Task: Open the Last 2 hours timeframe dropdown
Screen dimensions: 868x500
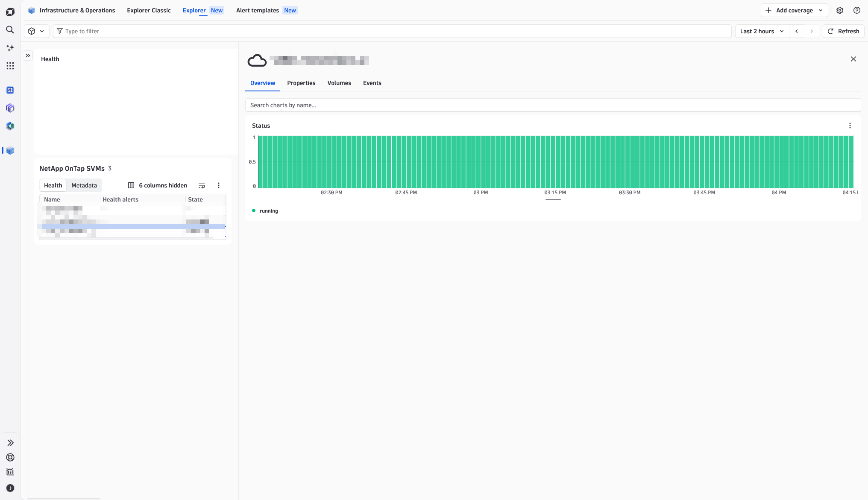Action: [x=762, y=31]
